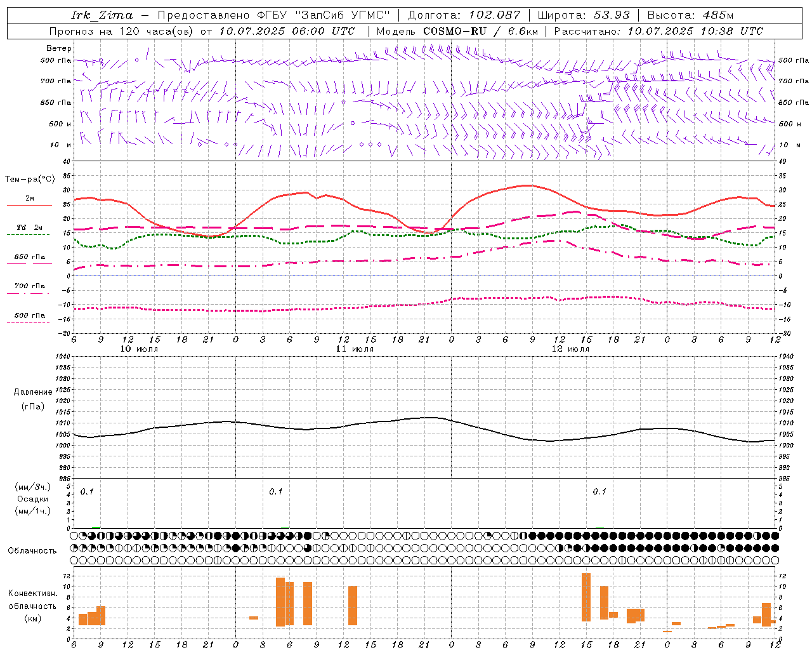Click the forecast header Прогноз на 120 часа(ов)
This screenshot has height=650, width=812.
pos(122,31)
